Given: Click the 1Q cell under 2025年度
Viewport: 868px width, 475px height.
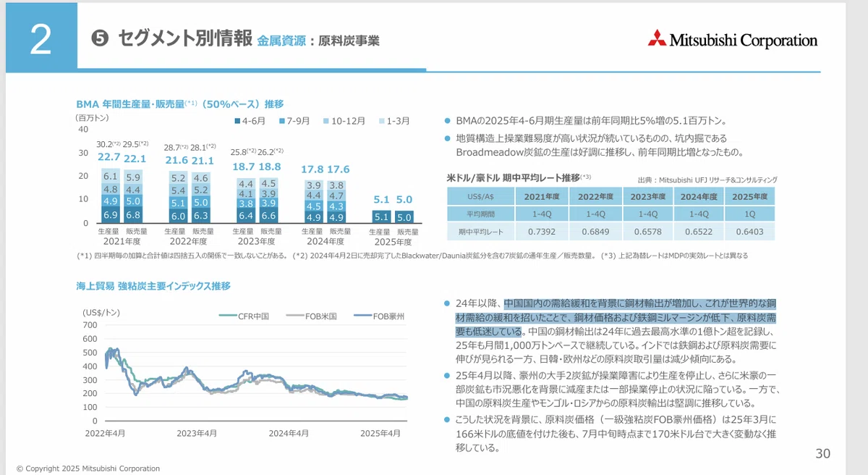Looking at the screenshot, I should [749, 214].
